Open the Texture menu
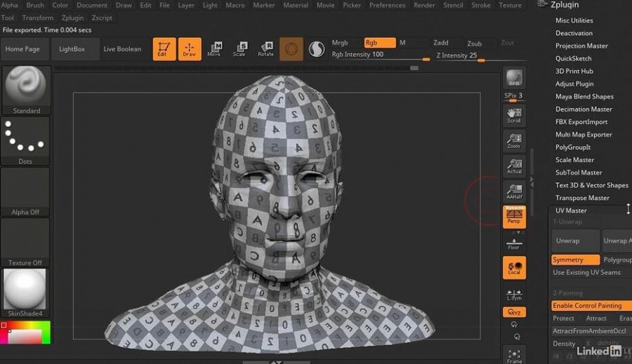 [x=511, y=5]
